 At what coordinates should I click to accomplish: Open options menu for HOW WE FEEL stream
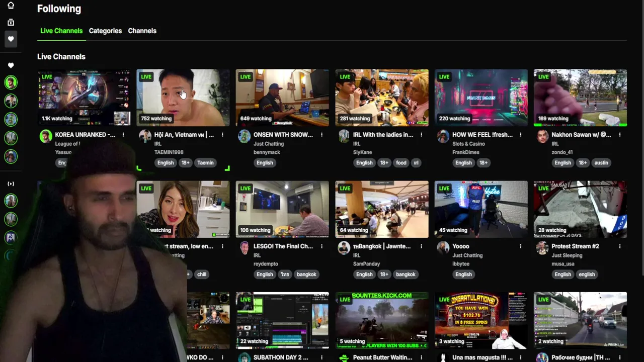[521, 135]
